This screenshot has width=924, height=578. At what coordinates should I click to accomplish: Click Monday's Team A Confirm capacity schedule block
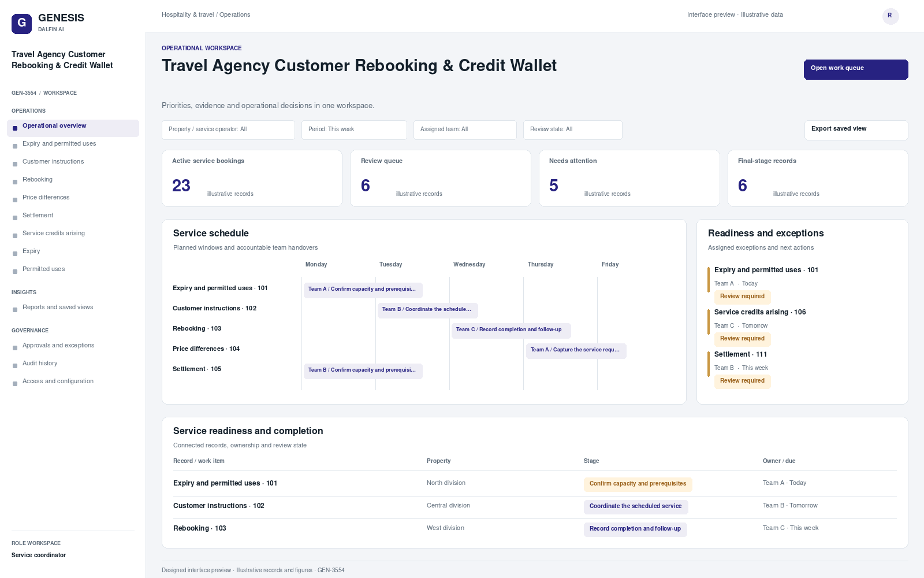[x=363, y=290]
